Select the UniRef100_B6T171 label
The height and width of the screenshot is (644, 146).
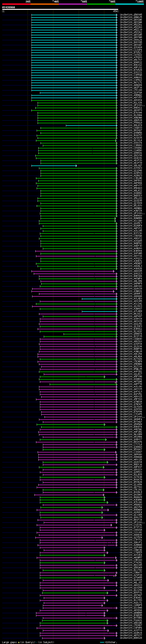pos(131,82)
